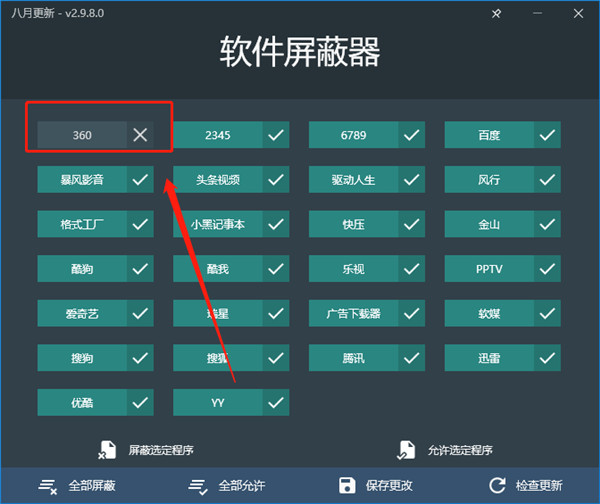
Task: Select the 腾讯 label button
Action: click(x=354, y=358)
